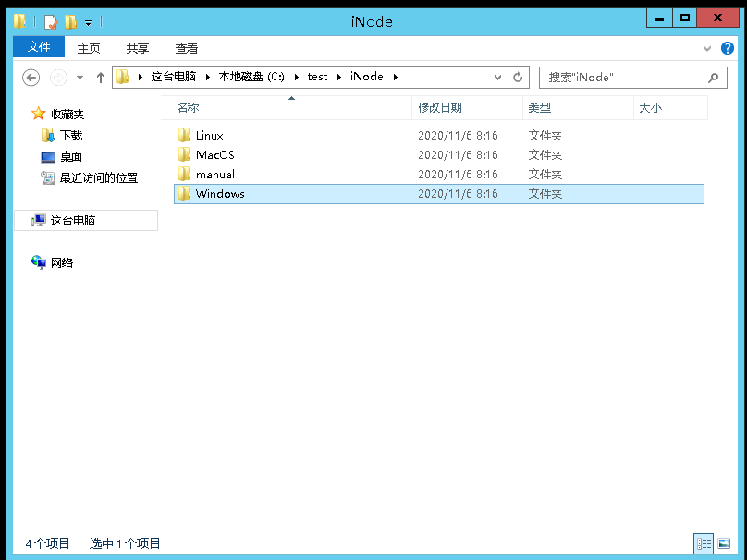Screen dimensions: 747x560
Task: Expand the arrow after test in breadcrumb
Action: (339, 77)
